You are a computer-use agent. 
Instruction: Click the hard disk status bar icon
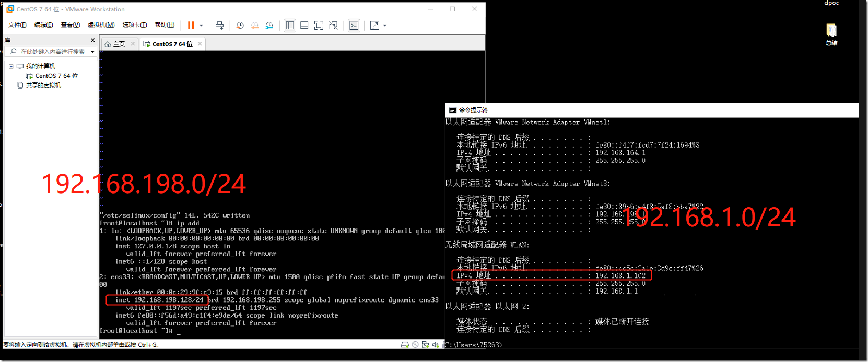click(405, 345)
